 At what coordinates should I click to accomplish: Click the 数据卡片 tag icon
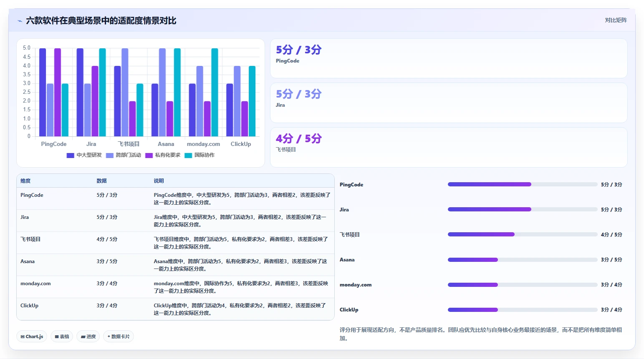[109, 336]
